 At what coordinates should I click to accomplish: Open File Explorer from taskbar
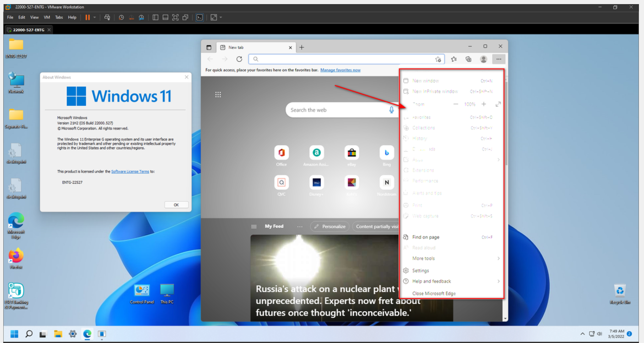(x=58, y=333)
